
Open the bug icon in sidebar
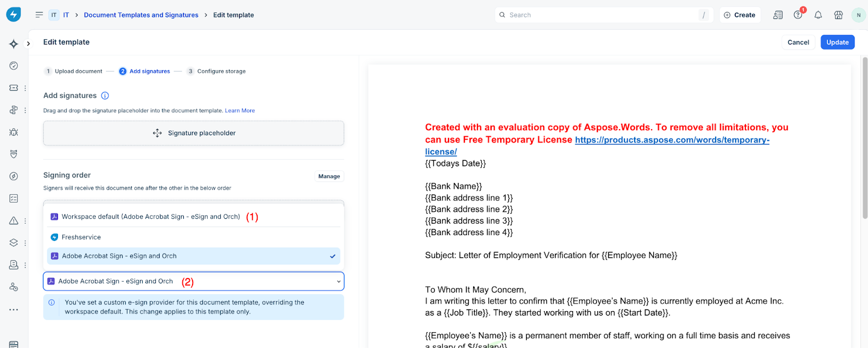14,132
